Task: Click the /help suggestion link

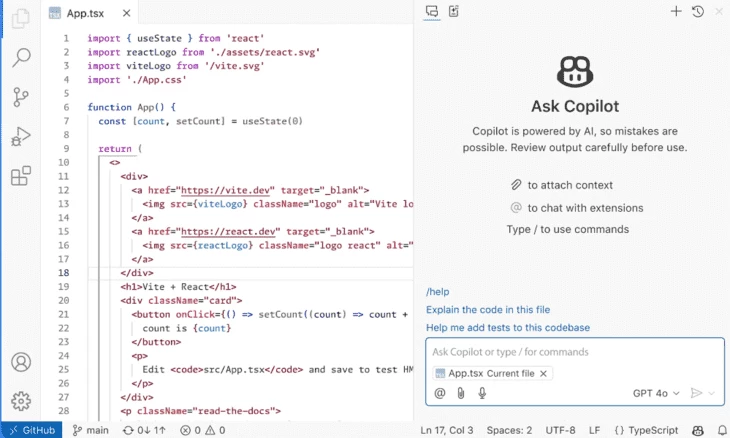Action: click(x=438, y=292)
